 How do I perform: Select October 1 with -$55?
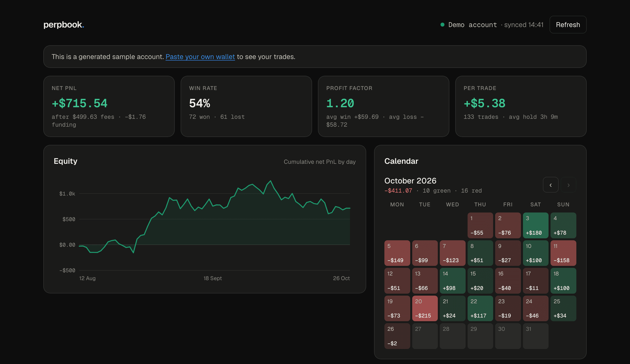point(480,225)
